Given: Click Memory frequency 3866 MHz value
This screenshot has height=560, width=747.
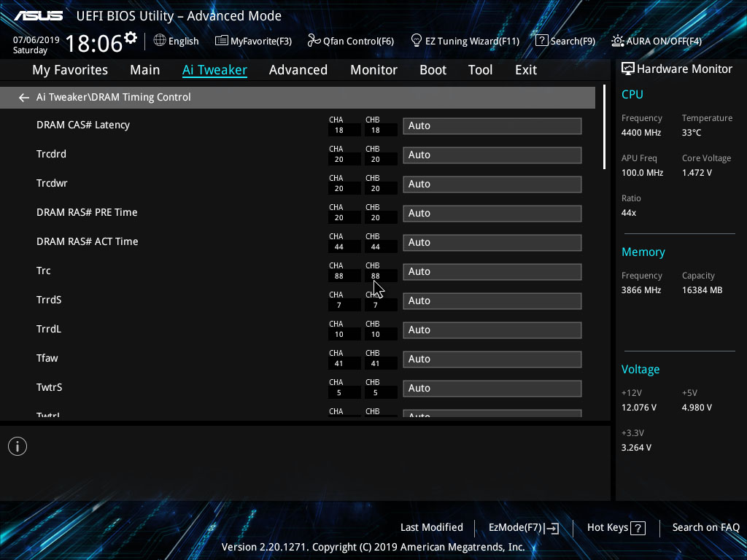Looking at the screenshot, I should (x=640, y=290).
